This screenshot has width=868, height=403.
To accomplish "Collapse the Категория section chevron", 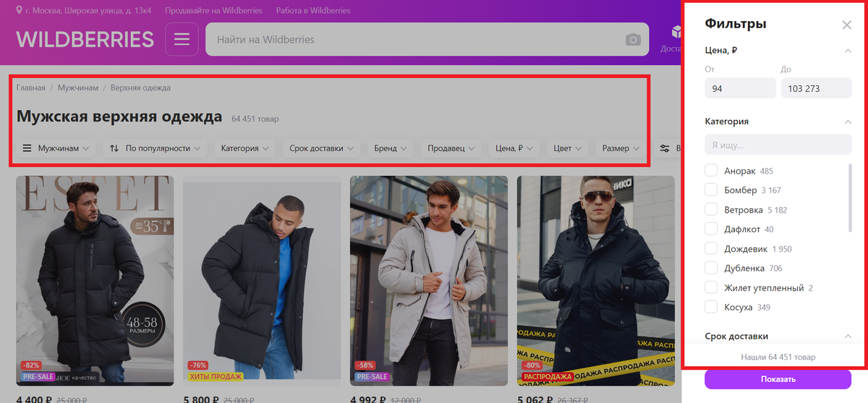I will click(x=848, y=122).
